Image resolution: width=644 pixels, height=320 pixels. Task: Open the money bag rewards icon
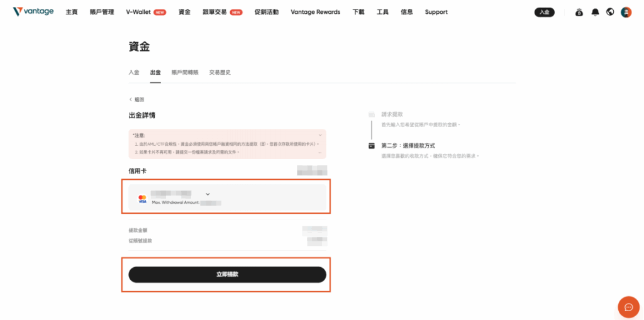click(579, 13)
